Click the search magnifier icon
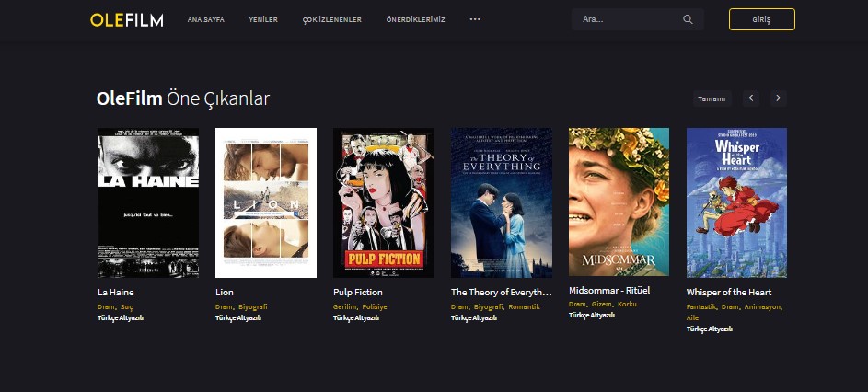868x392 pixels. pos(688,19)
